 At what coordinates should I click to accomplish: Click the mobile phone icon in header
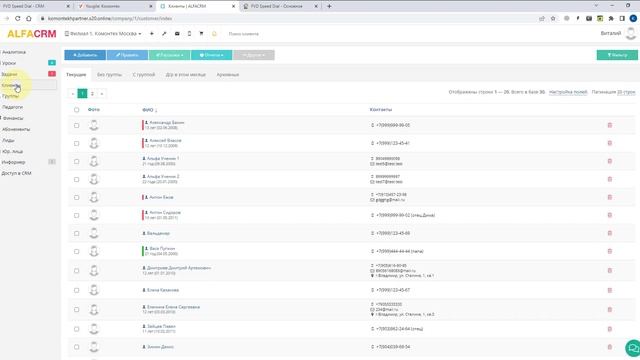pyautogui.click(x=189, y=33)
